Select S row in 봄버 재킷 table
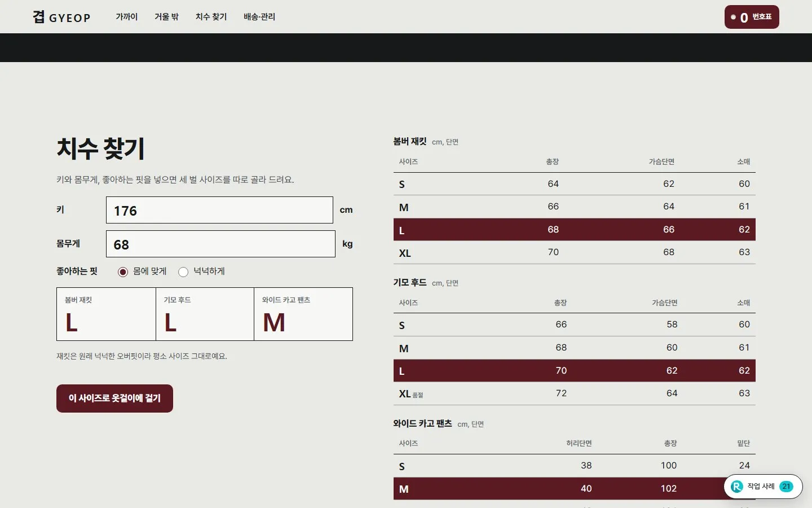Image resolution: width=812 pixels, height=508 pixels. [x=574, y=184]
